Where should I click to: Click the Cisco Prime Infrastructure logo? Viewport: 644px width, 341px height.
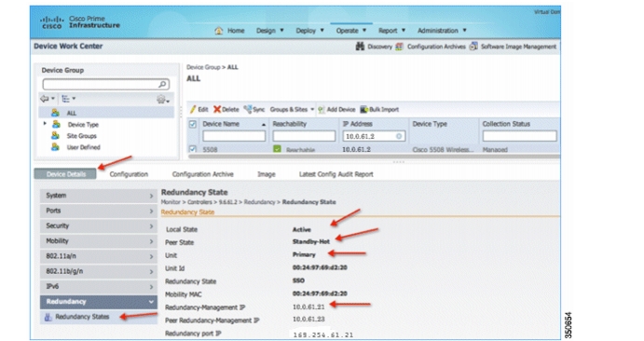80,22
